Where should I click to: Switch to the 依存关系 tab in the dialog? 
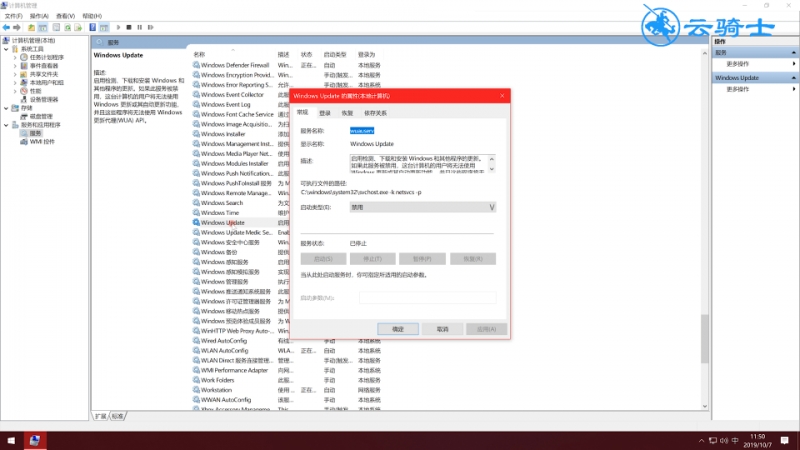click(x=376, y=113)
